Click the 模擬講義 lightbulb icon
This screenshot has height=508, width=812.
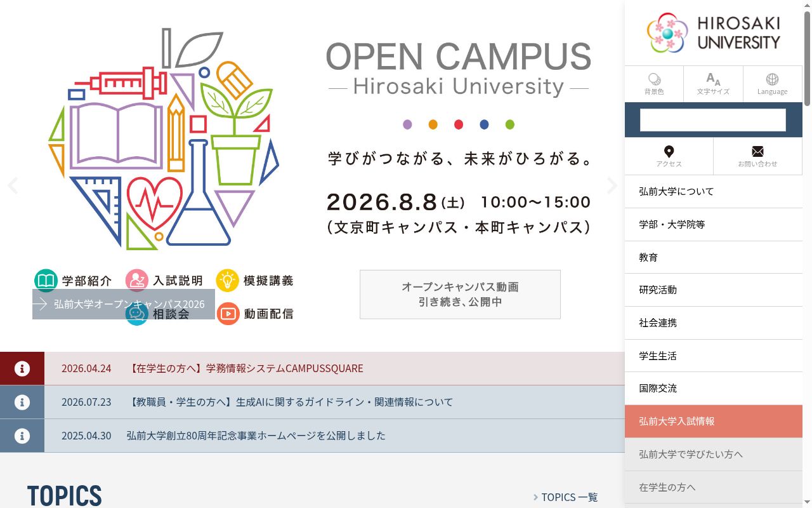click(x=227, y=281)
